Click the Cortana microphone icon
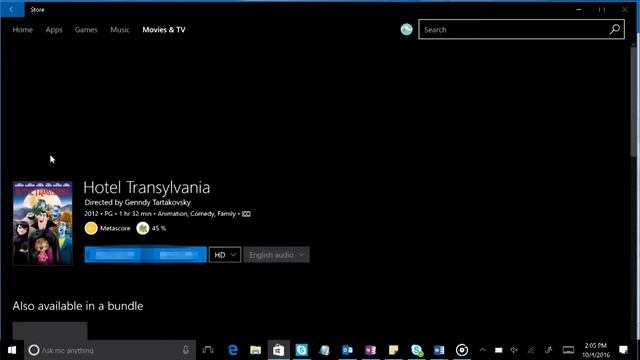 tap(186, 350)
